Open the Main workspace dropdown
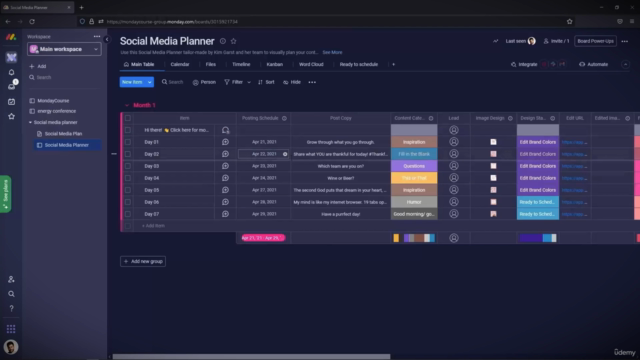640x360 pixels. click(64, 49)
